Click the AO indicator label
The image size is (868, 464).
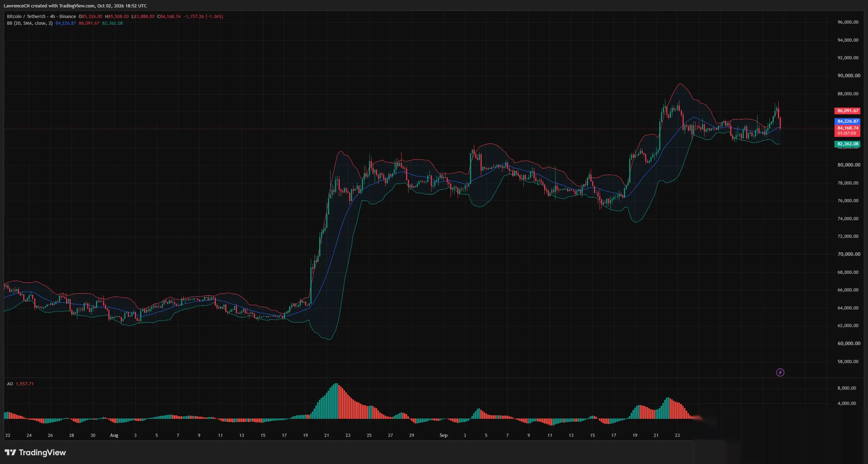click(x=10, y=384)
